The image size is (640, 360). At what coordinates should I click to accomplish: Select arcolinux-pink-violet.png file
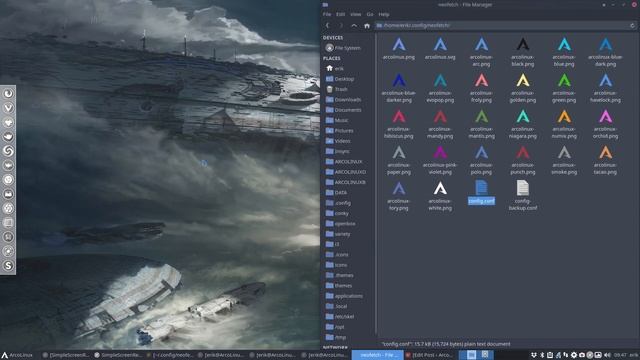coord(440,160)
